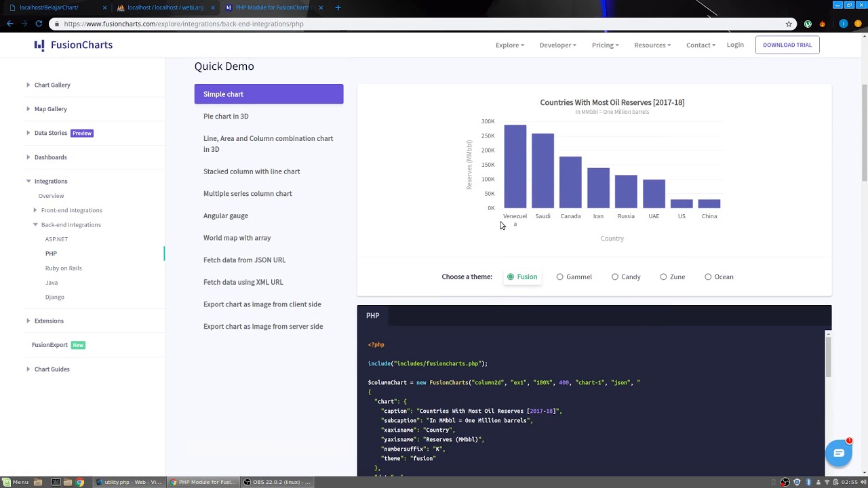Select the Ocean theme
This screenshot has width=868, height=488.
(x=719, y=277)
